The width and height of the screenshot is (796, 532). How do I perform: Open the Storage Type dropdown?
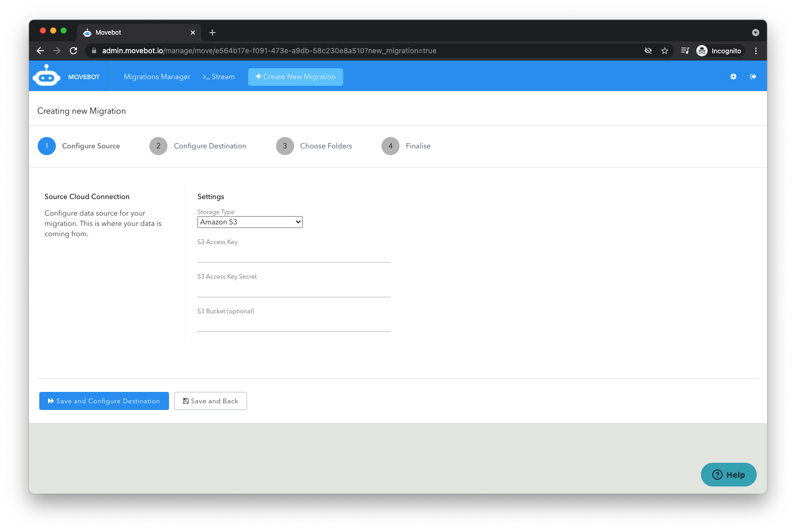tap(250, 222)
